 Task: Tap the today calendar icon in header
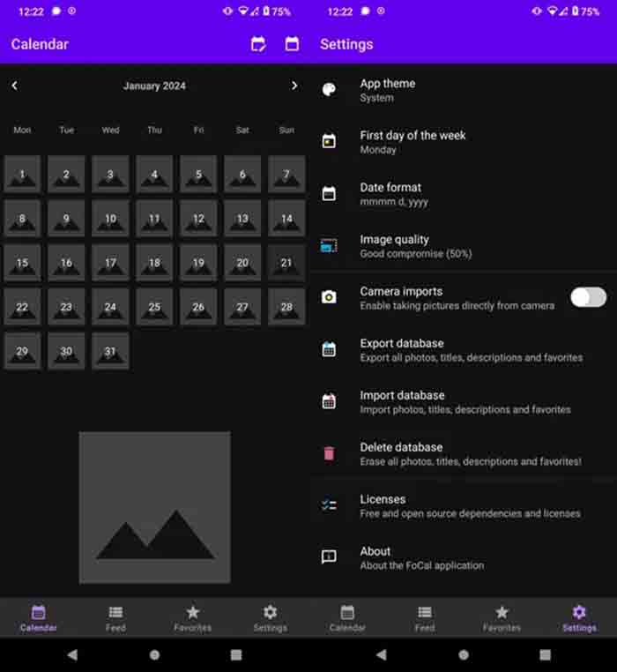[x=292, y=44]
